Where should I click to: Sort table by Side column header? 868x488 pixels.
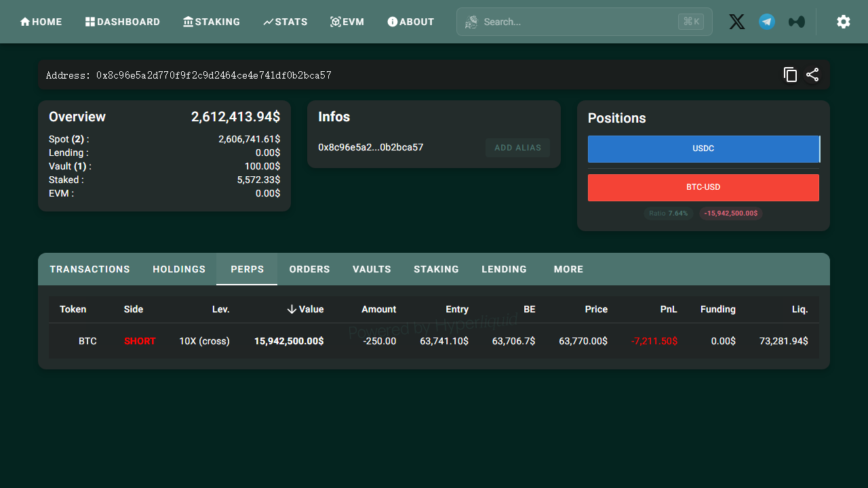pyautogui.click(x=134, y=309)
